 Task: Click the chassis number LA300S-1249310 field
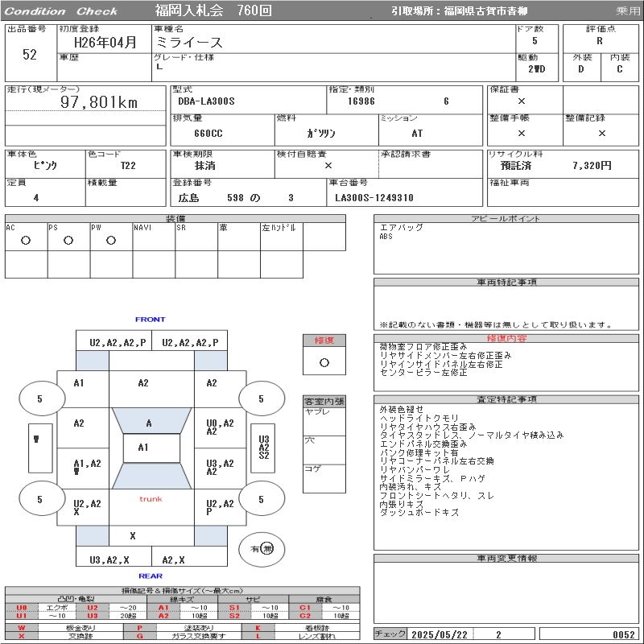pyautogui.click(x=374, y=197)
